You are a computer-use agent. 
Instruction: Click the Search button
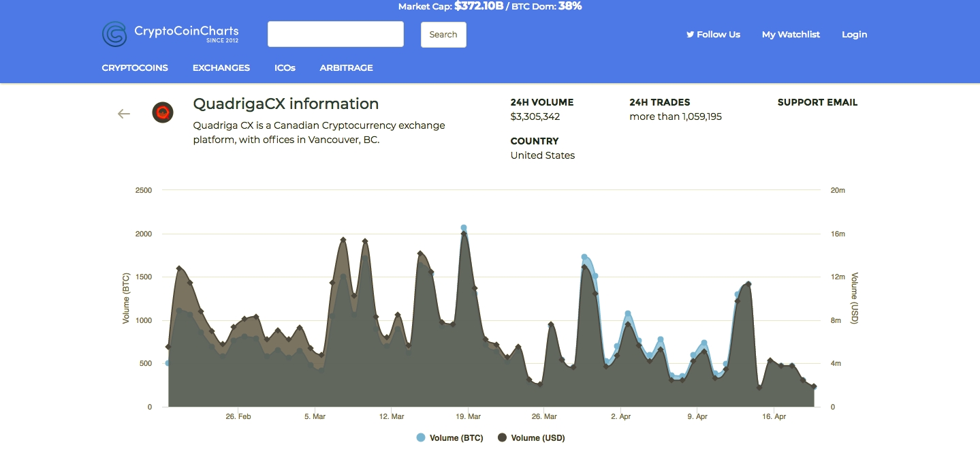(x=443, y=35)
